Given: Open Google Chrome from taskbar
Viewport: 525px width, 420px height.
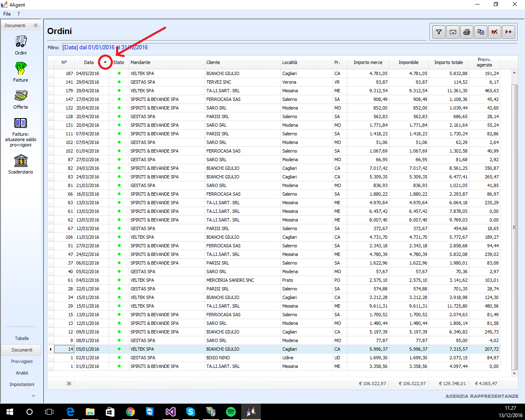Looking at the screenshot, I should coord(130,412).
